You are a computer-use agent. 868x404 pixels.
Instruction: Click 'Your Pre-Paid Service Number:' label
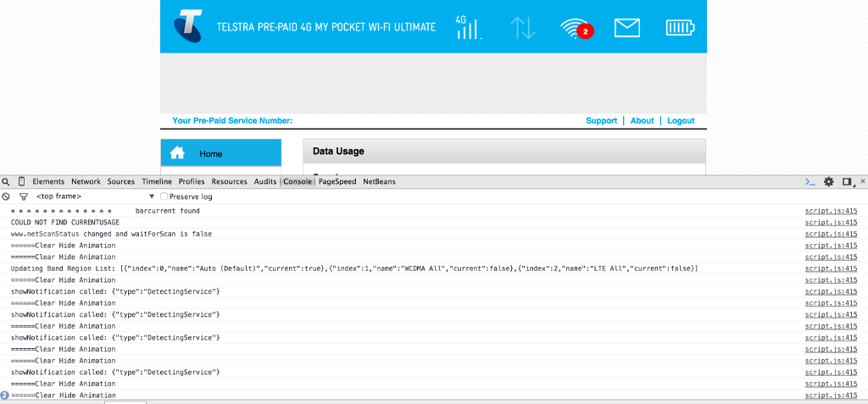pos(232,120)
